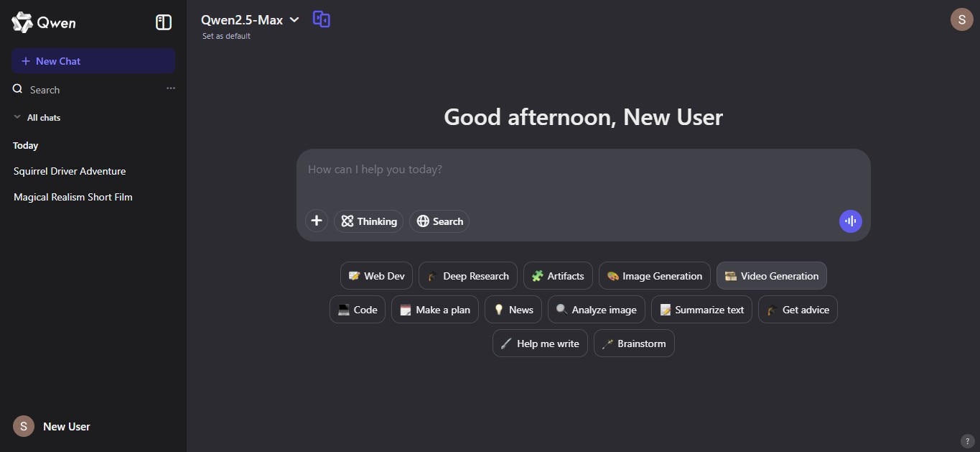980x452 pixels.
Task: Select the Help me write chip
Action: point(541,343)
